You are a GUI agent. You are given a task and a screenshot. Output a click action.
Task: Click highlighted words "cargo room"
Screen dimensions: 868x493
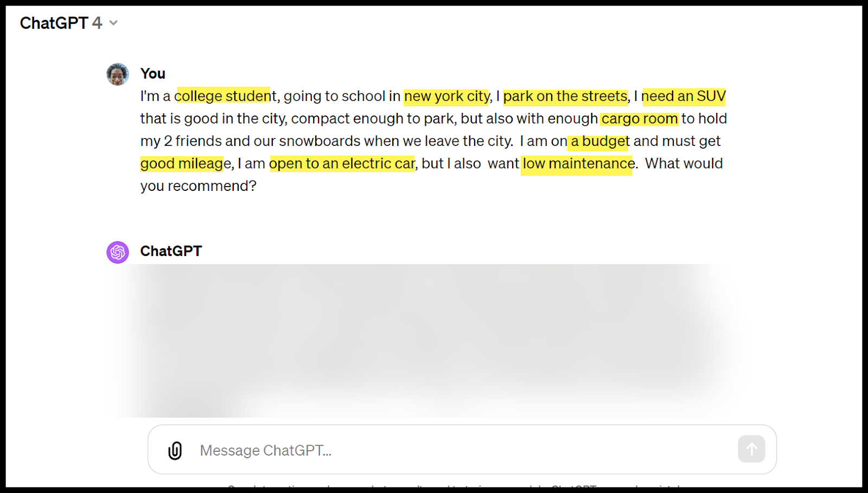pos(639,119)
